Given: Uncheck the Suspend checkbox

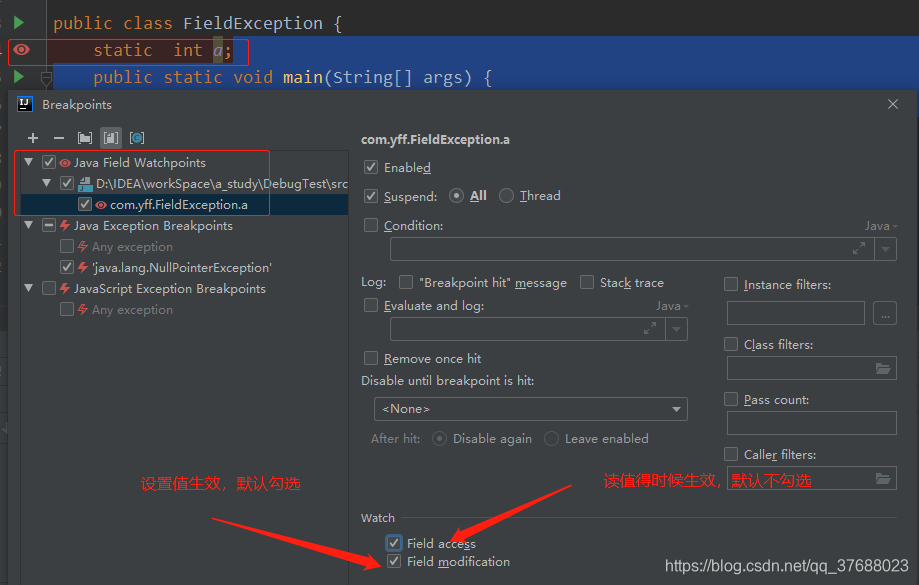Looking at the screenshot, I should click(x=371, y=196).
